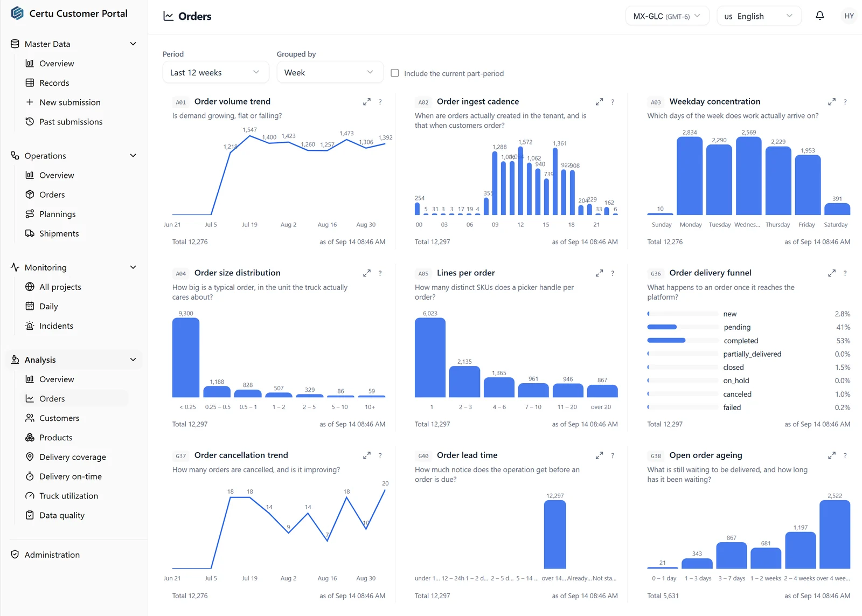Screen dimensions: 862x616
Task: Open the English language dropdown
Action: (759, 16)
